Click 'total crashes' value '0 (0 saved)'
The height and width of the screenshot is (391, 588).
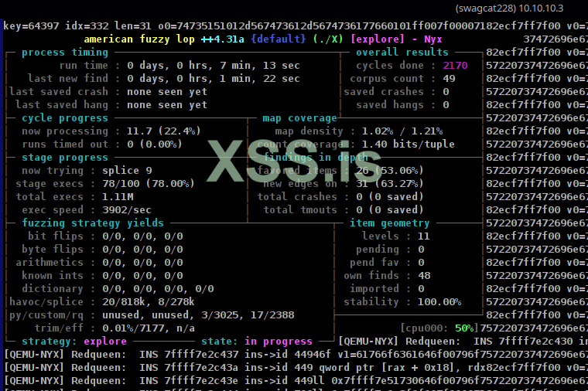[390, 196]
